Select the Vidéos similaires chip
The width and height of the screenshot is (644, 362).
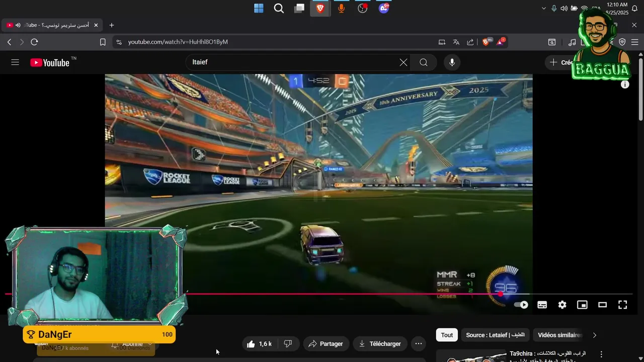tap(558, 335)
